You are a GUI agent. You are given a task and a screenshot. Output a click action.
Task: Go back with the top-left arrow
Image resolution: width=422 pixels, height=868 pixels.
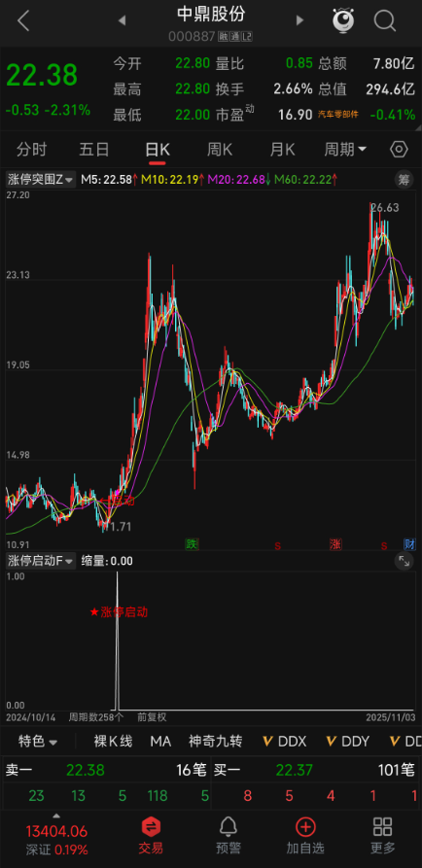(22, 21)
